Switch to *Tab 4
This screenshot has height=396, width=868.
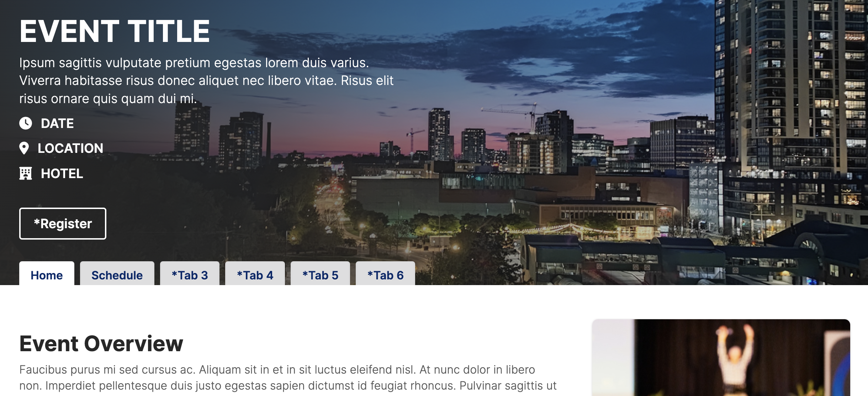tap(255, 274)
